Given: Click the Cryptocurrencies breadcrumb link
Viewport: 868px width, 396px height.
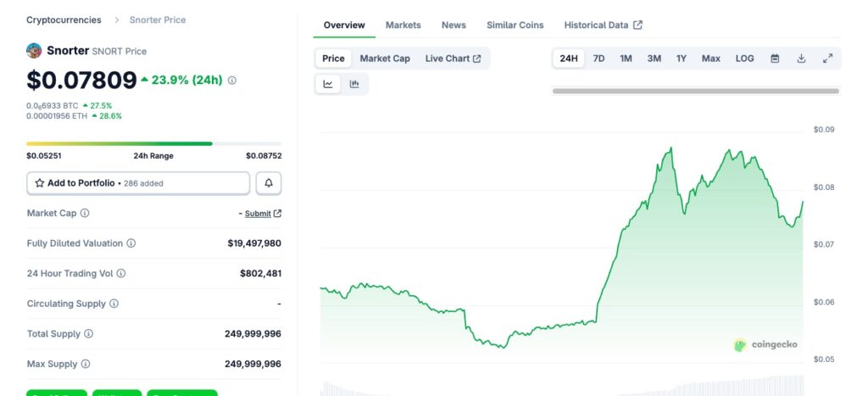Looking at the screenshot, I should click(64, 20).
